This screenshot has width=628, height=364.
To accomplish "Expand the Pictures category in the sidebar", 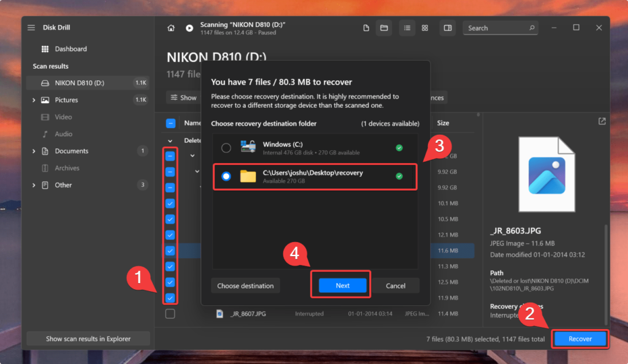I will pyautogui.click(x=35, y=99).
